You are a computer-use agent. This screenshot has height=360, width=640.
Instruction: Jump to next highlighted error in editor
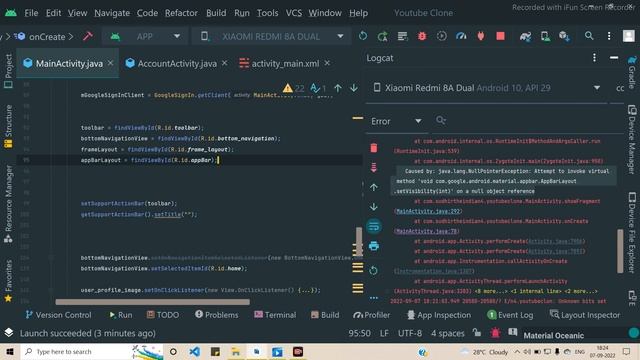click(x=353, y=88)
